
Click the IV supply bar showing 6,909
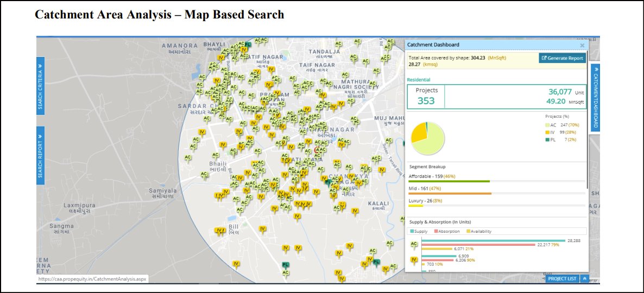point(439,256)
